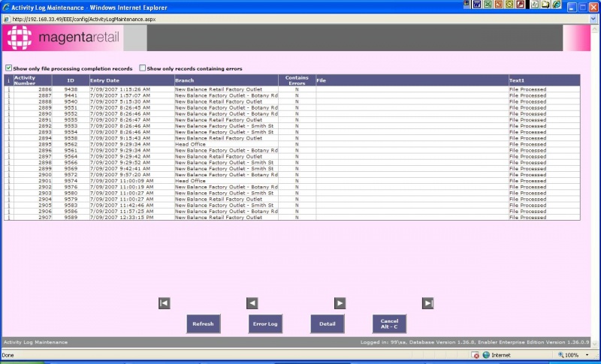Click the Refresh button
The image size is (601, 364).
tap(203, 323)
